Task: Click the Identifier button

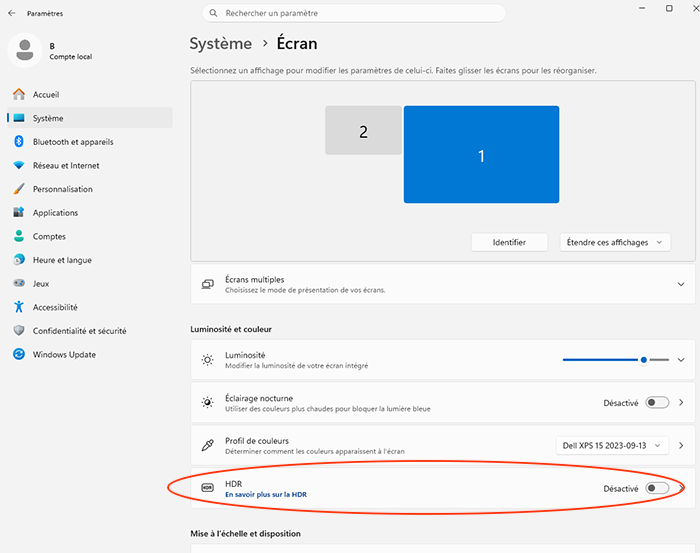Action: [509, 242]
